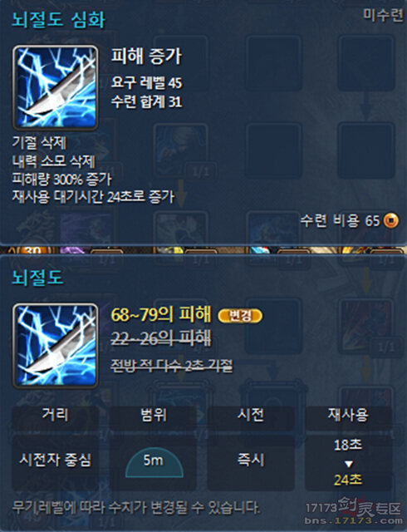Select the 거리 column header
The image size is (407, 532).
[x=56, y=414]
